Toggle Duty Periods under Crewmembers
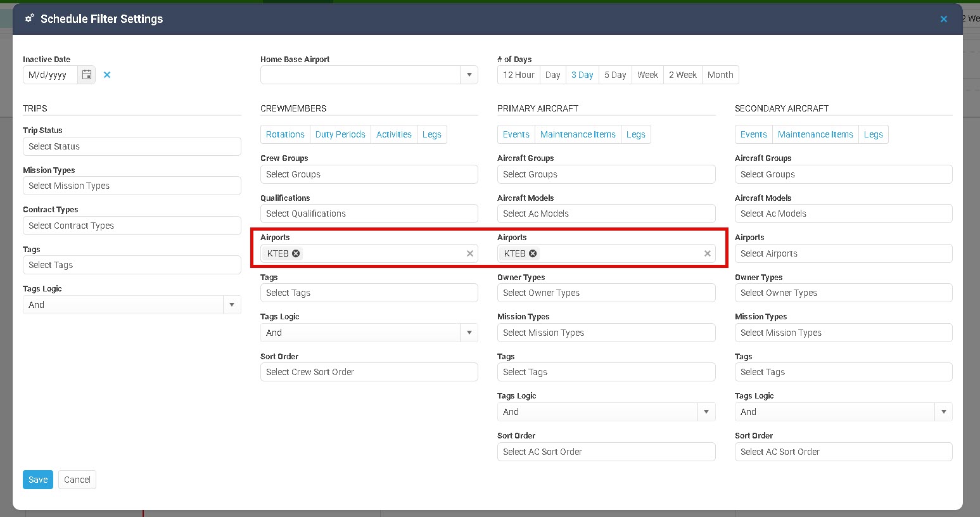Screen dimensions: 980x517 pos(340,134)
